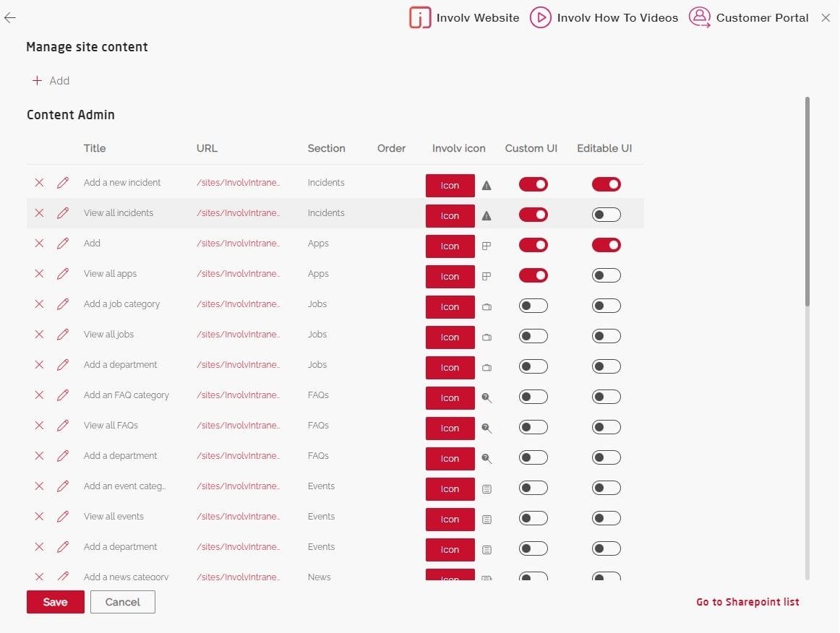Click the vertical scrollbar
Viewport: 840px width, 633px height.
click(x=807, y=202)
